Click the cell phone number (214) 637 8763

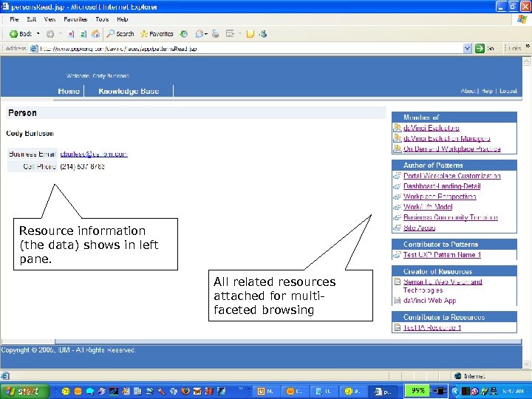pos(83,166)
